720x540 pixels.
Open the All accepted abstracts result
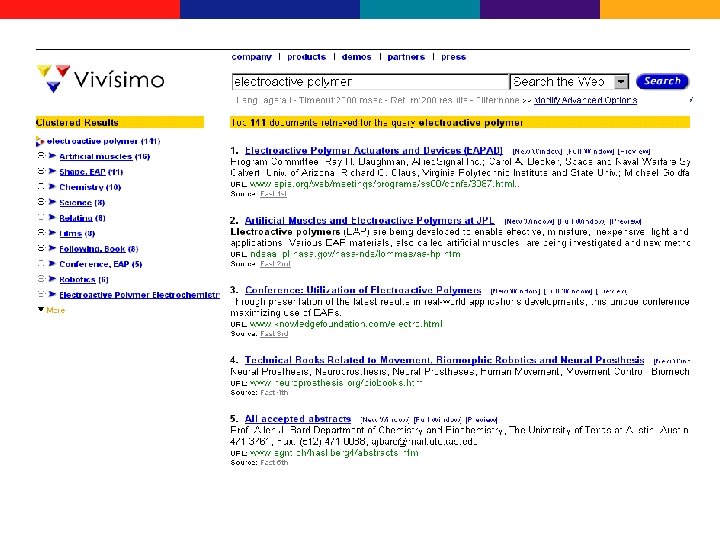tap(298, 419)
